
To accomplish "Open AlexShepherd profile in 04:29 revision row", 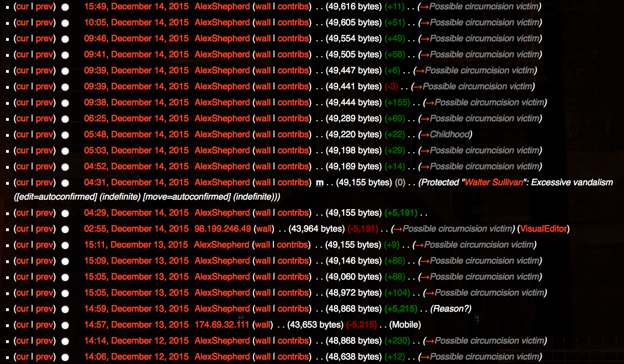I will (222, 213).
